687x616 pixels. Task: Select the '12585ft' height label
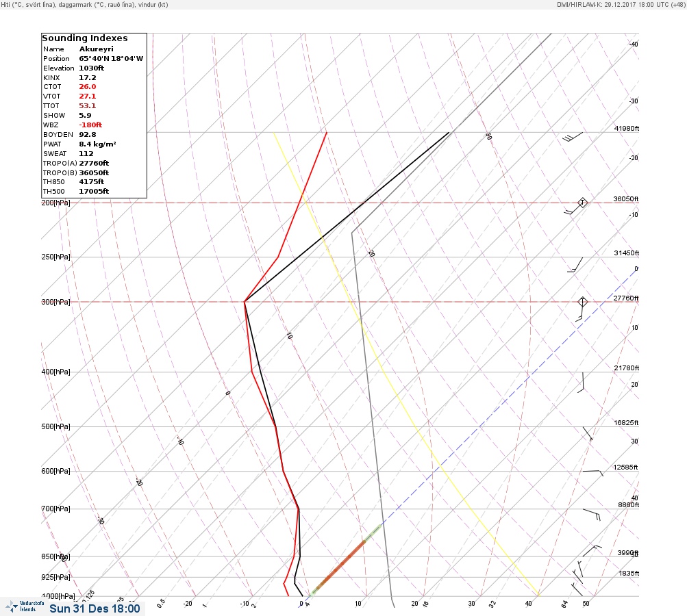coord(626,467)
